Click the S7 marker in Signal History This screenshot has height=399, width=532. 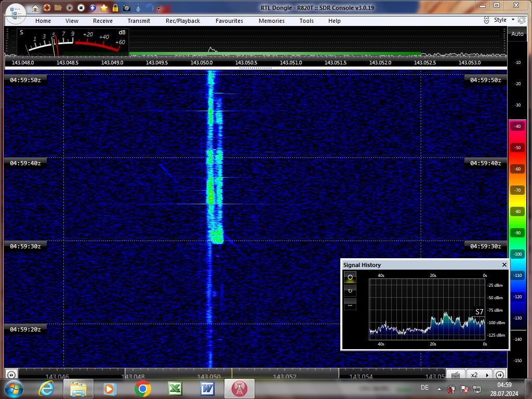point(479,312)
